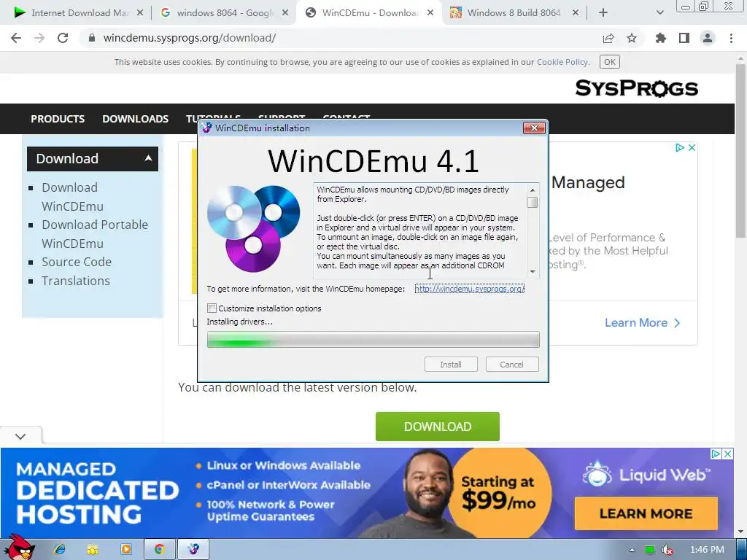Show hidden system tray icons
Viewport: 747px width, 560px height.
(632, 550)
